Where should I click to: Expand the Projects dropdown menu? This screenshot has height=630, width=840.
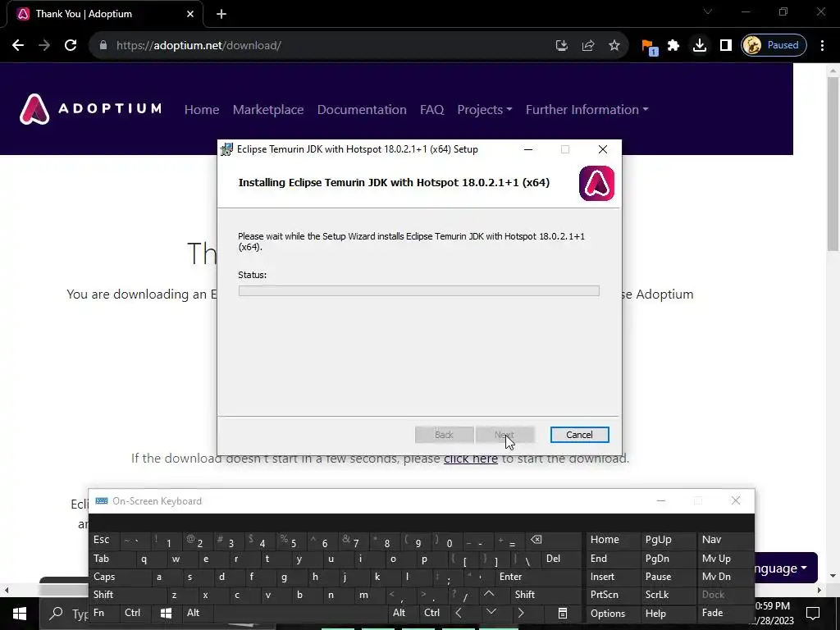[x=484, y=110]
